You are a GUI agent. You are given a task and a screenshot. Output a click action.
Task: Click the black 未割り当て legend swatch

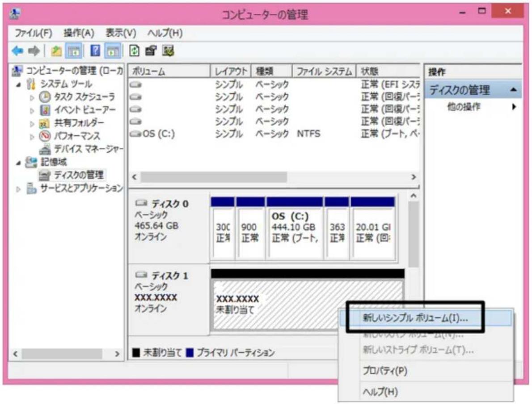click(x=136, y=353)
